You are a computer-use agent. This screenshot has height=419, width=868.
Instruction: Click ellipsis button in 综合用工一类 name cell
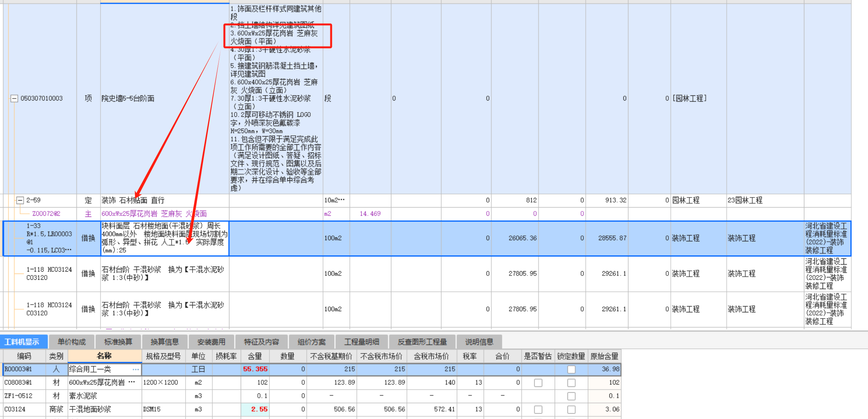coord(135,369)
